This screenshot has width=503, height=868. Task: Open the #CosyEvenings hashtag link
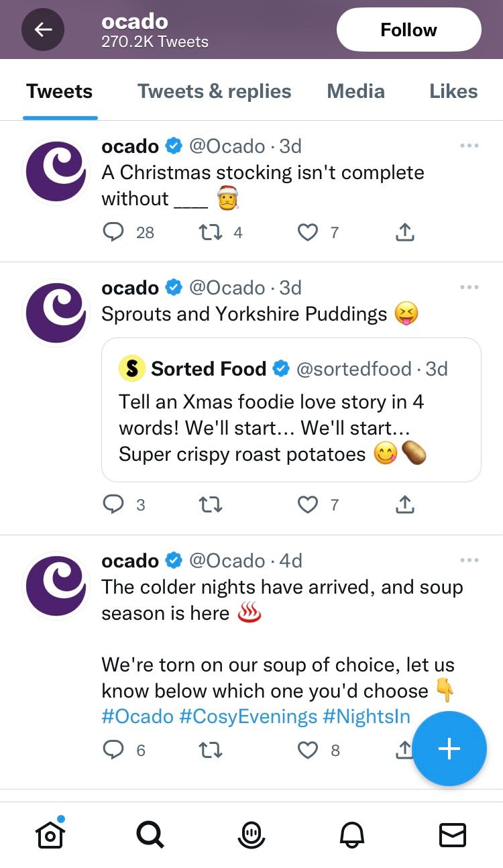pos(248,716)
